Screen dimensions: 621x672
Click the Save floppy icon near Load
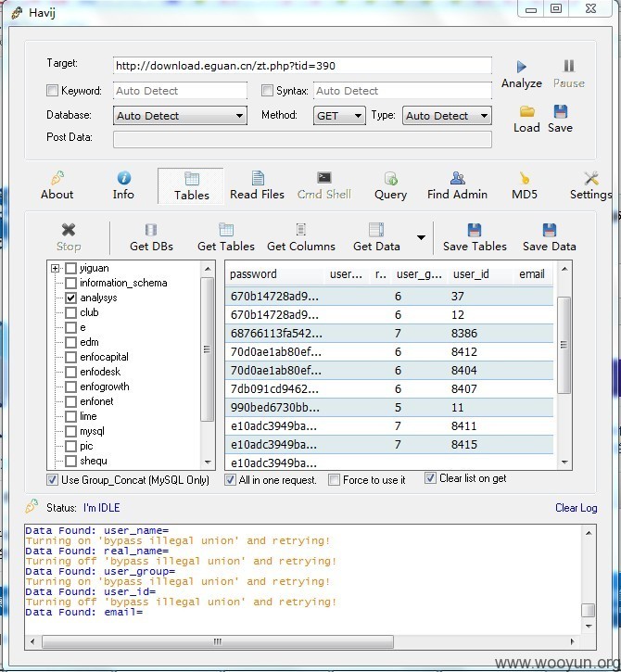[x=560, y=111]
